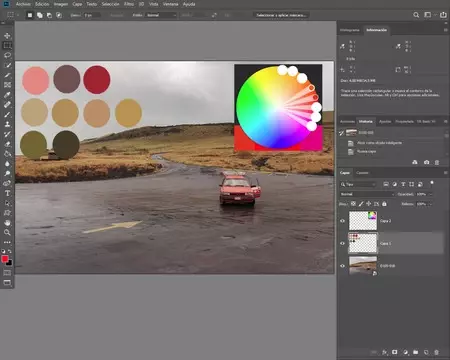Image resolution: width=450 pixels, height=360 pixels.
Task: Delete layer with trash icon
Action: tap(436, 352)
